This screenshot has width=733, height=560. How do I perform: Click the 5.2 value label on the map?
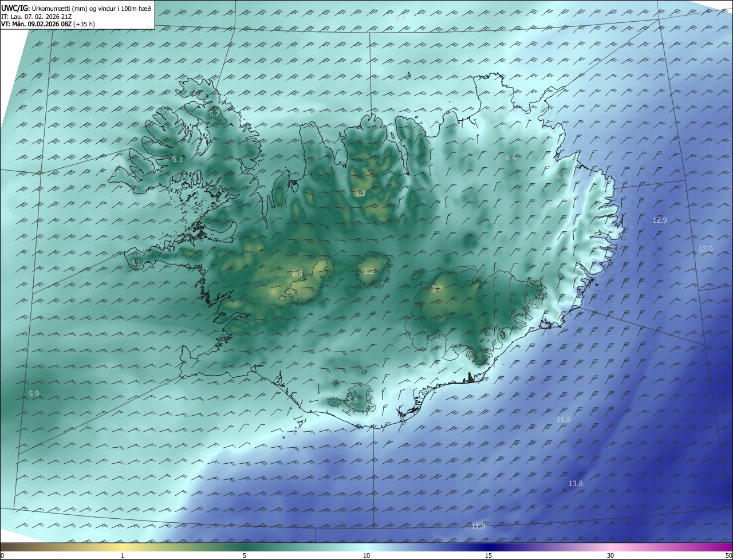tap(215, 114)
